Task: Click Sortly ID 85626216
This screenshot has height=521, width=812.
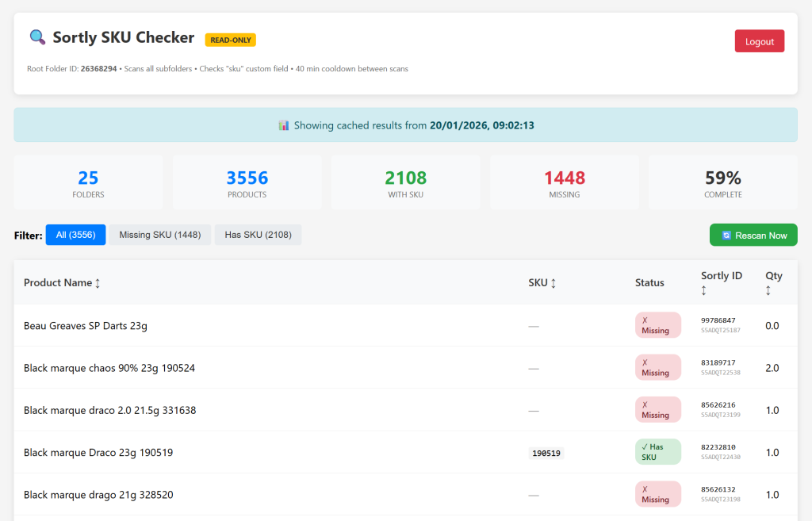Action: (x=718, y=404)
